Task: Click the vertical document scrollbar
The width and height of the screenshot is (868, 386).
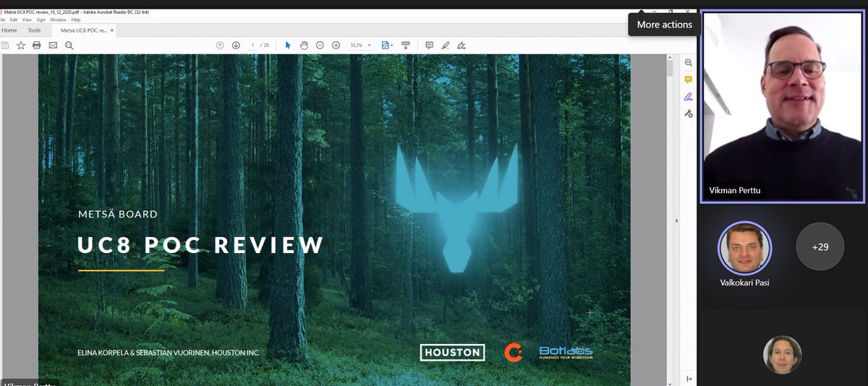Action: [x=669, y=70]
